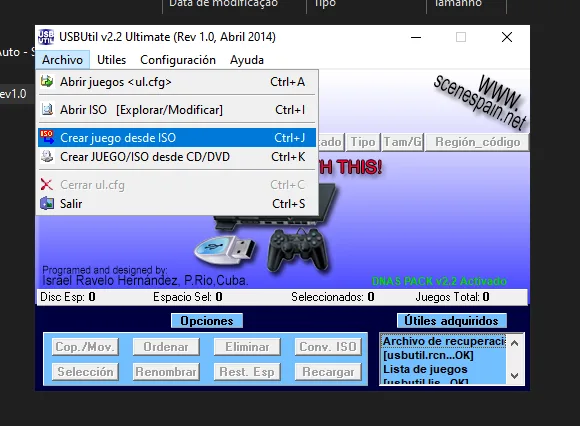
Task: Choose Crear juego desde ISO
Action: coord(177,138)
